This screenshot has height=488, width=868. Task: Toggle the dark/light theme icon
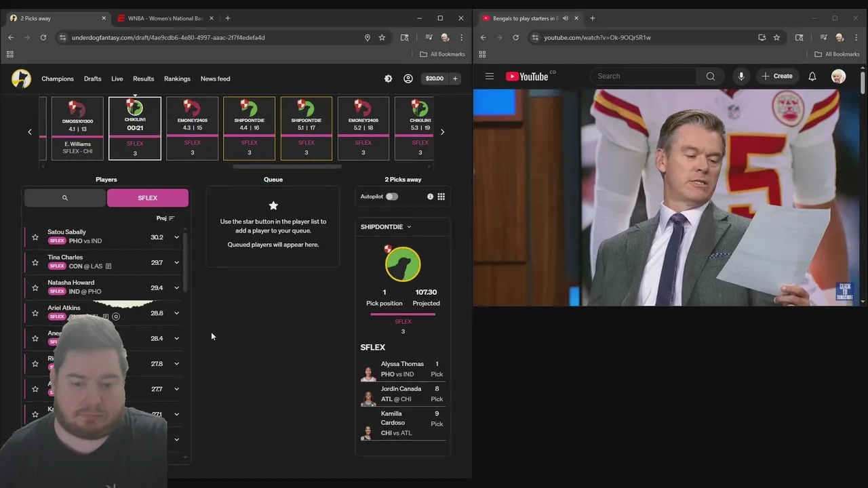388,79
